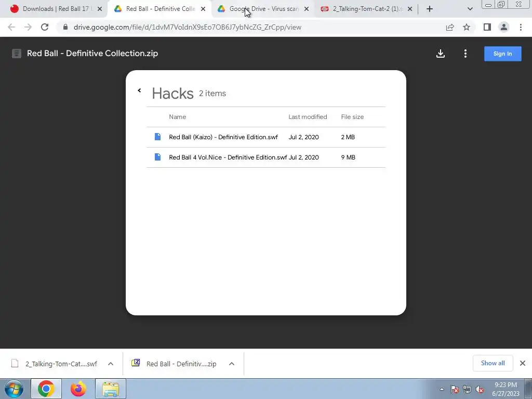Click the Name column header
532x399 pixels.
point(178,117)
